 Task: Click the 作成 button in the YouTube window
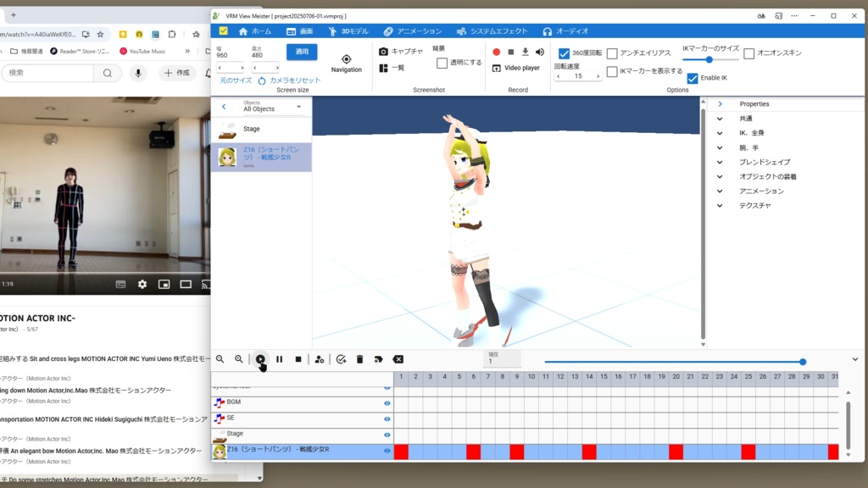(x=177, y=73)
